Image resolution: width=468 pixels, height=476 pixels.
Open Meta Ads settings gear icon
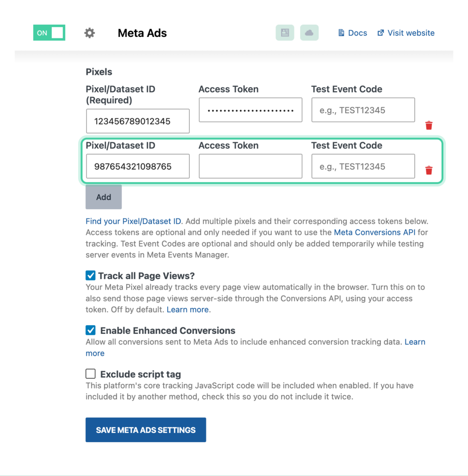tap(89, 33)
